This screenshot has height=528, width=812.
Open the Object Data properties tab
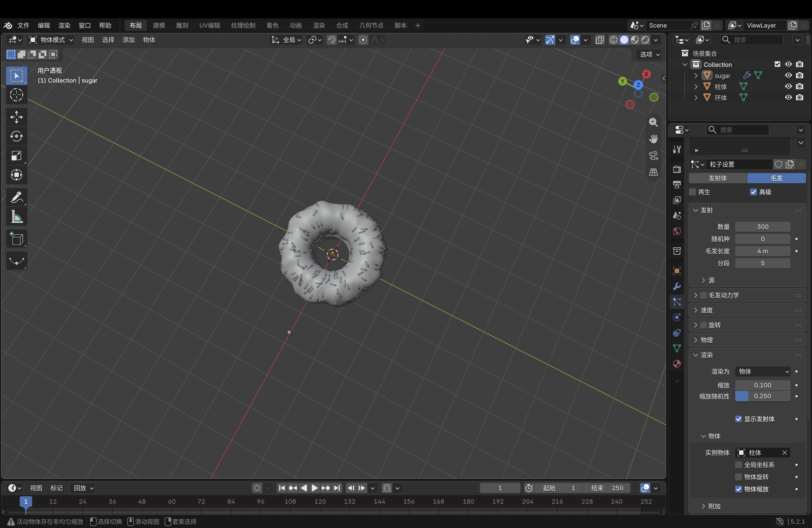[677, 348]
